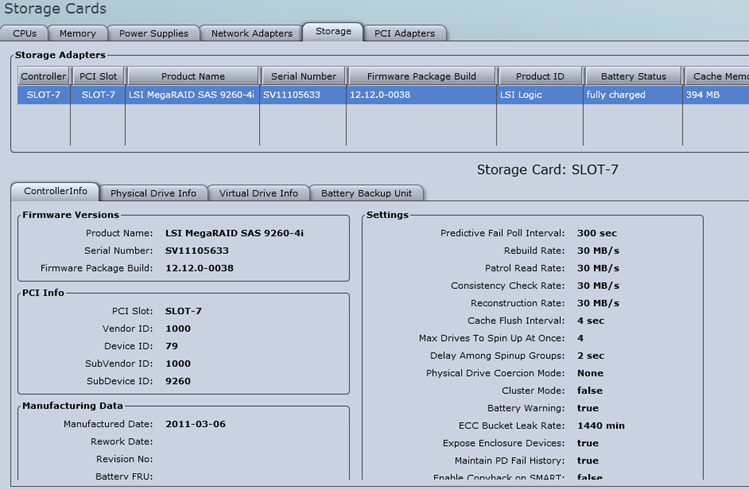Click the Serial Number column header
The height and width of the screenshot is (490, 749).
coord(303,76)
